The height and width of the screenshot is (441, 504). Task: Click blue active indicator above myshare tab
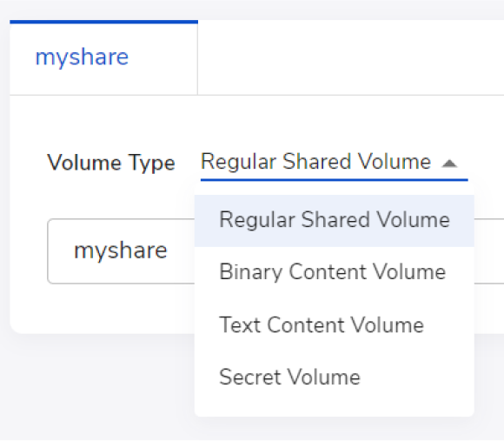(103, 22)
